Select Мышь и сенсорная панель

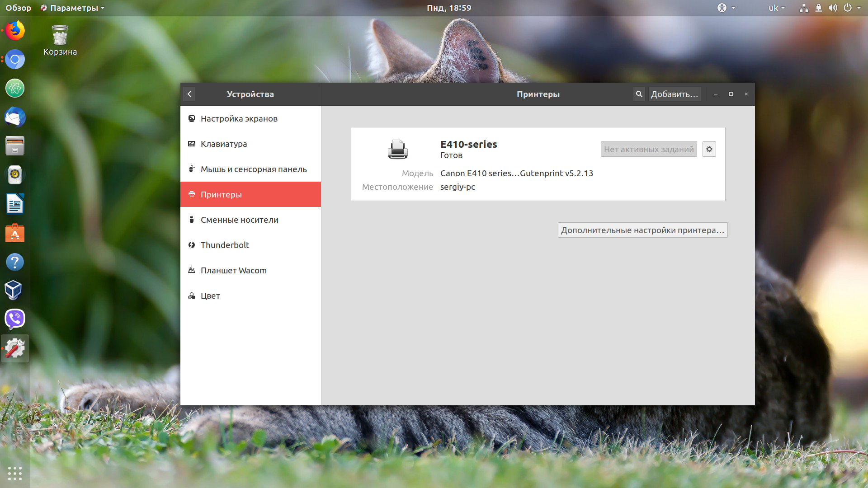coord(250,169)
